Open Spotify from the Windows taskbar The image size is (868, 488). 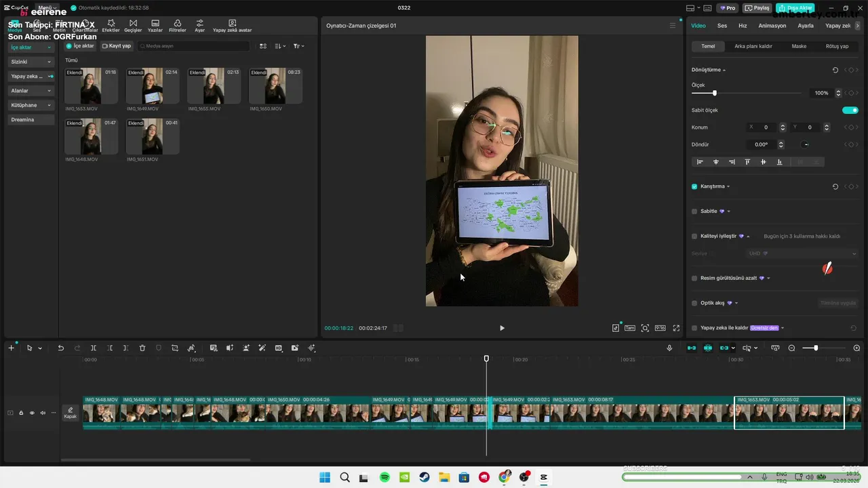coord(384,477)
